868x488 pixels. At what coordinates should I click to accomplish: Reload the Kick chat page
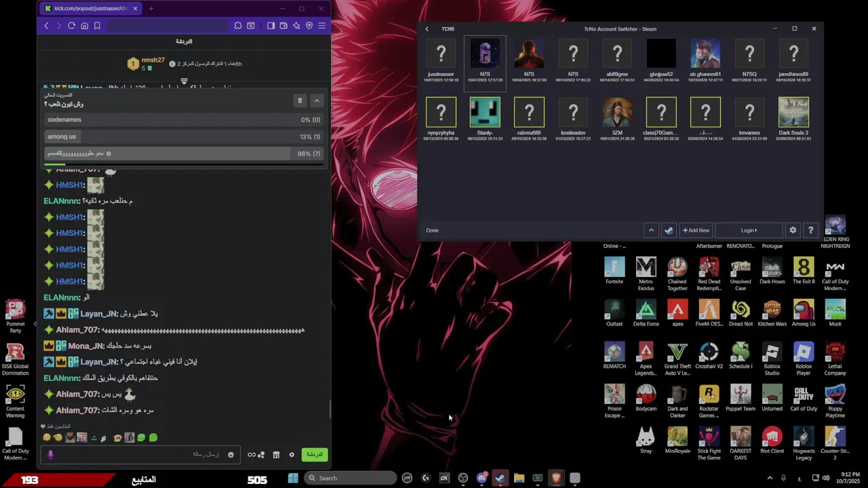click(x=71, y=26)
